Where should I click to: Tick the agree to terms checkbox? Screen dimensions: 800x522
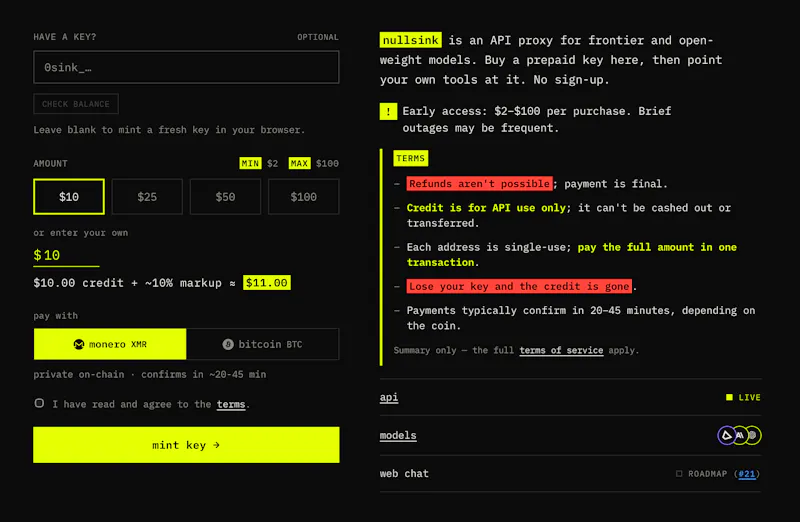tap(39, 403)
